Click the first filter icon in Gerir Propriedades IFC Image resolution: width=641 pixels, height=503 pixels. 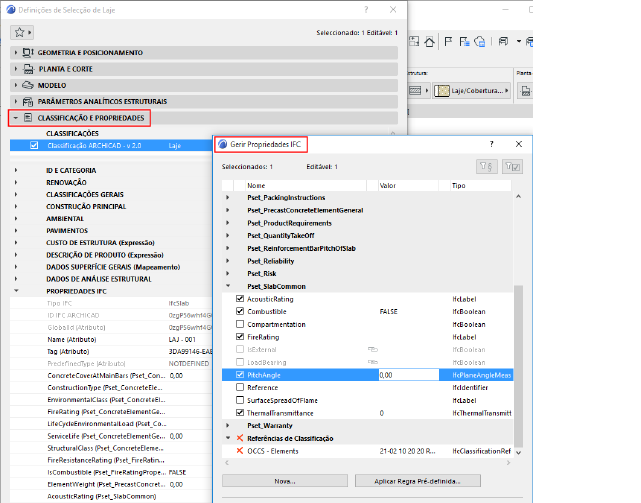point(486,166)
